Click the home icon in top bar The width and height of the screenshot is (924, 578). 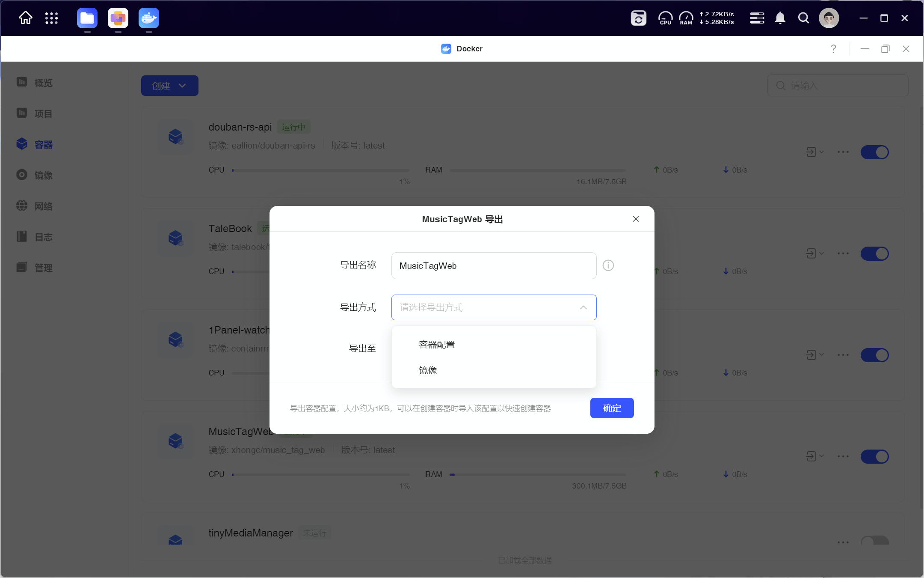coord(26,18)
